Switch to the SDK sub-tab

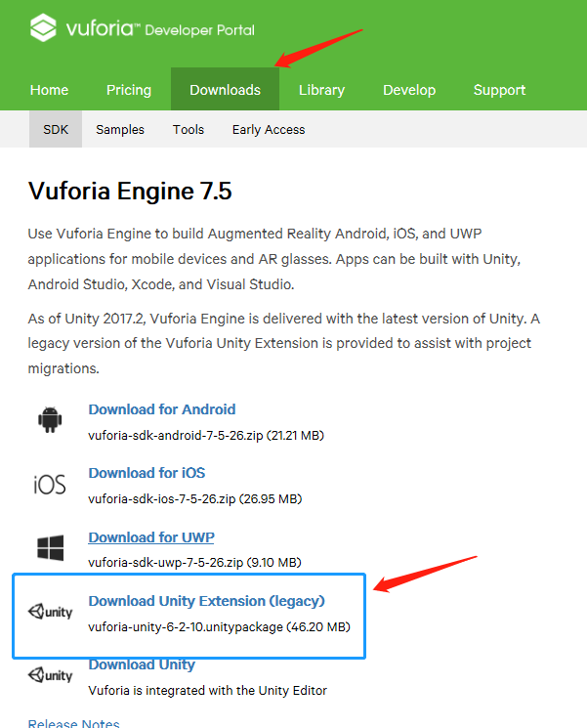pyautogui.click(x=56, y=129)
